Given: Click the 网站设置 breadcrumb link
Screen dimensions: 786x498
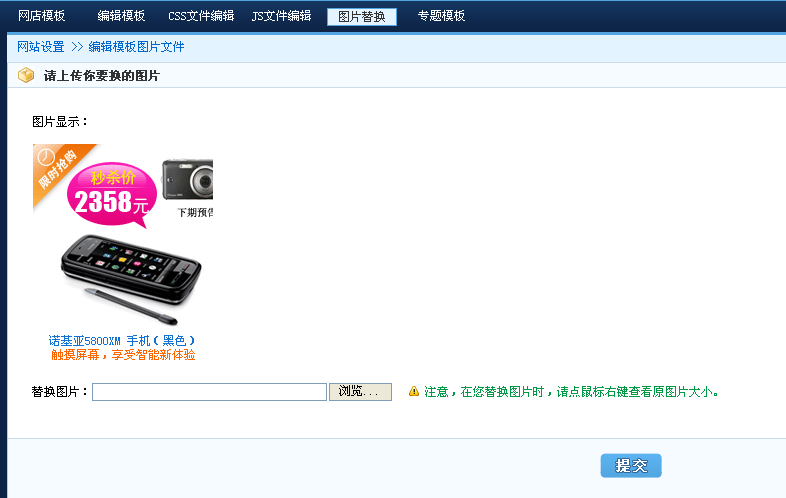Looking at the screenshot, I should [41, 47].
